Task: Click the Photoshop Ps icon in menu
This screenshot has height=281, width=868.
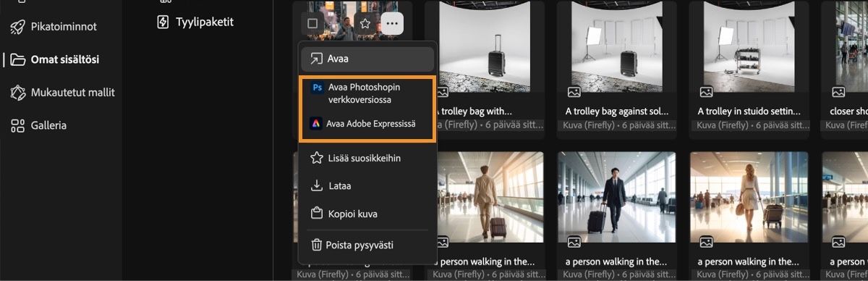Action: pyautogui.click(x=317, y=88)
